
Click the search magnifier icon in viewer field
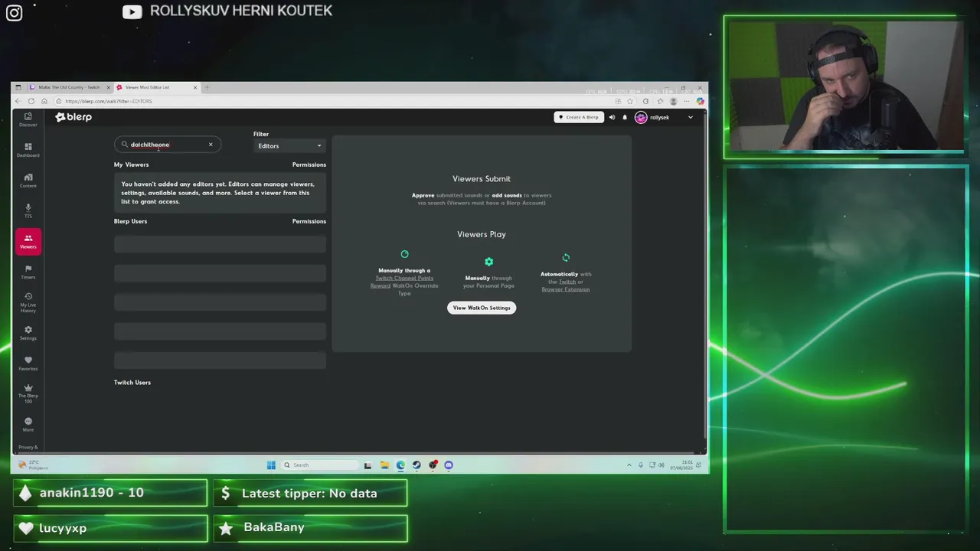[125, 145]
